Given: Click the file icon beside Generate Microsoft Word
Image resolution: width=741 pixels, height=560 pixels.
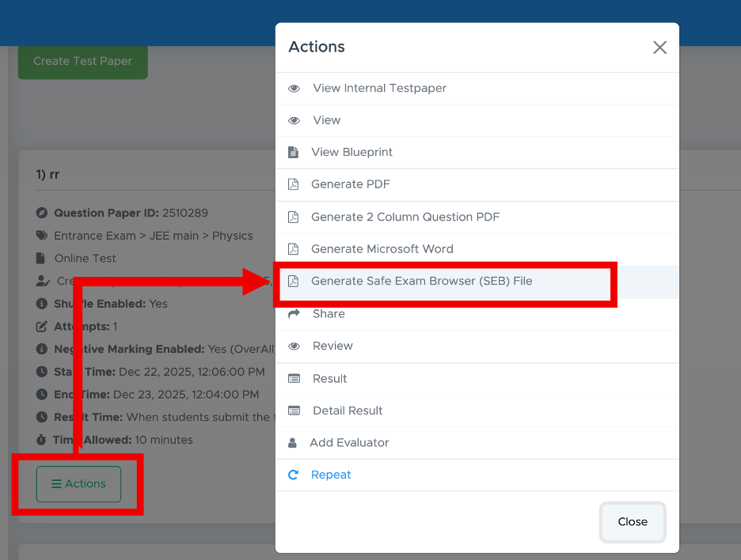Looking at the screenshot, I should tap(294, 249).
